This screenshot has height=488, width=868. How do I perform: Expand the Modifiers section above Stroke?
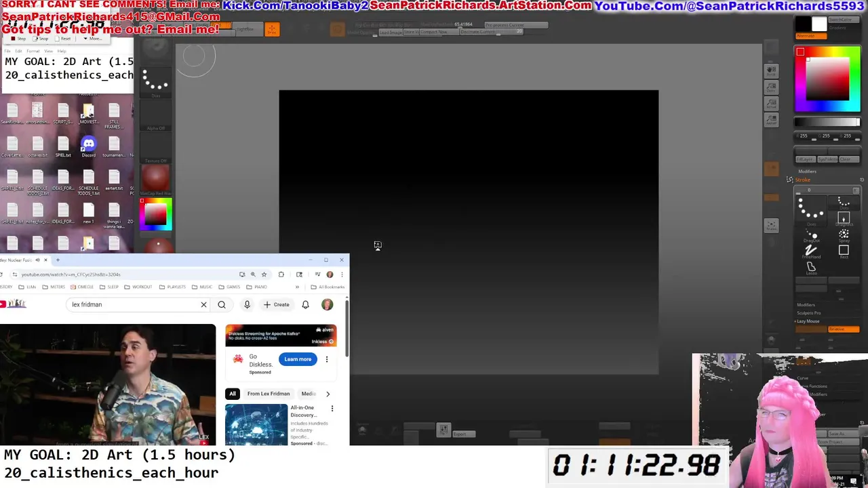807,171
